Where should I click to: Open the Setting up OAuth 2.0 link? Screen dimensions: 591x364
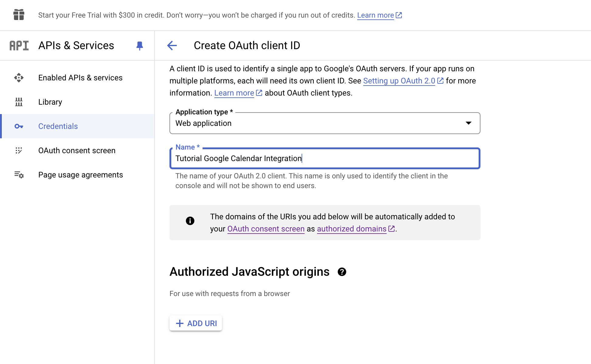(399, 81)
